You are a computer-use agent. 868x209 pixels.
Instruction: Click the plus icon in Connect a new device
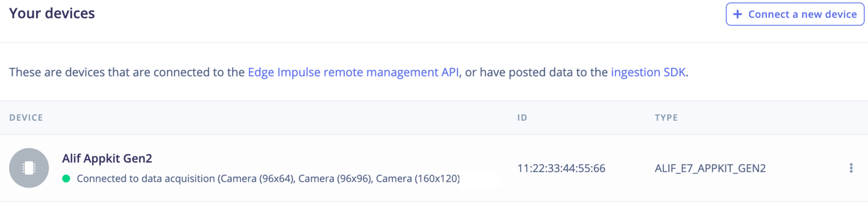click(x=737, y=14)
